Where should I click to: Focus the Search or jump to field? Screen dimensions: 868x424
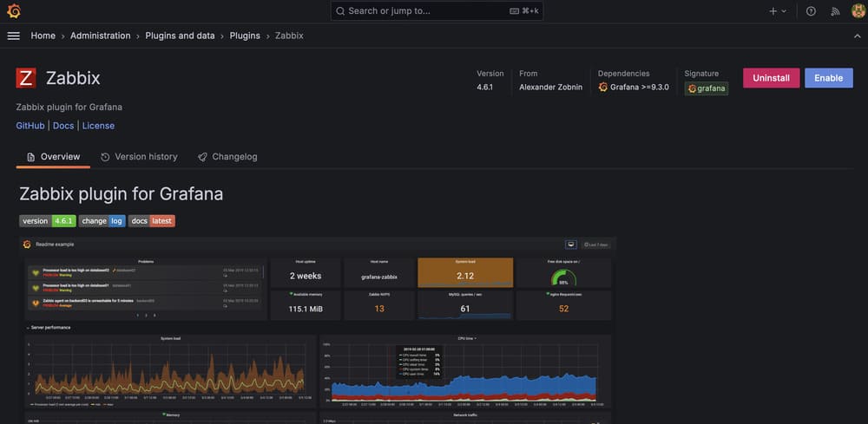(437, 11)
